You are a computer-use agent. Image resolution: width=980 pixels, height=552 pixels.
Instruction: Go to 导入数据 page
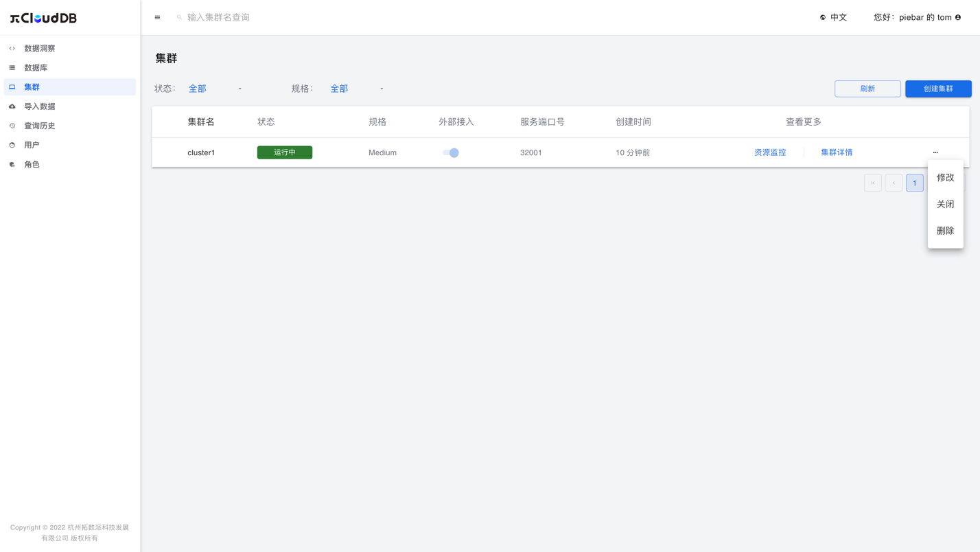coord(70,106)
